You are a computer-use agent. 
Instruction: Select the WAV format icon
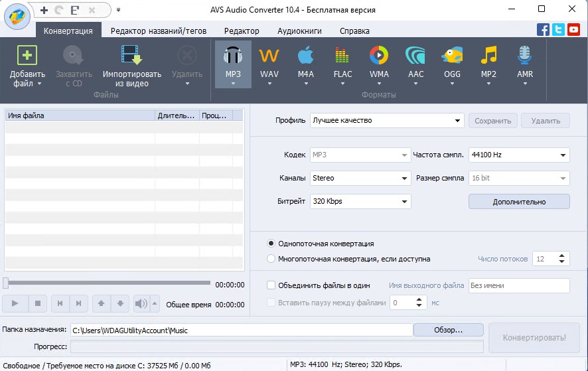coord(269,56)
